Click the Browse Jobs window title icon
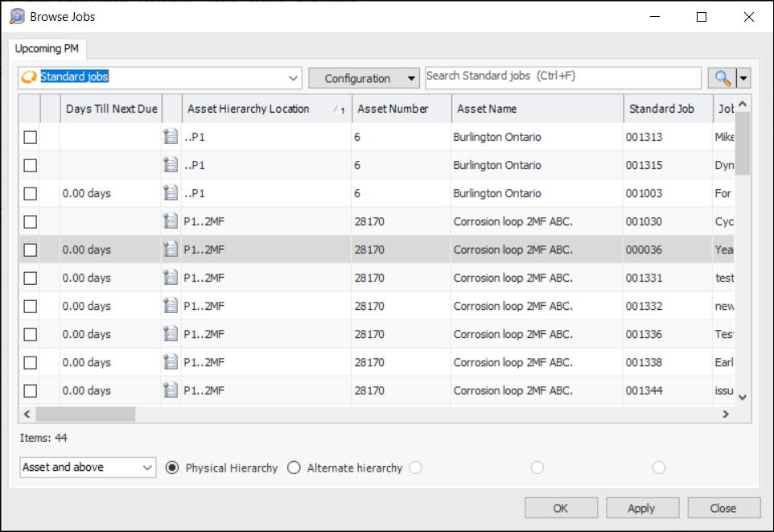The width and height of the screenshot is (774, 532). (x=16, y=16)
